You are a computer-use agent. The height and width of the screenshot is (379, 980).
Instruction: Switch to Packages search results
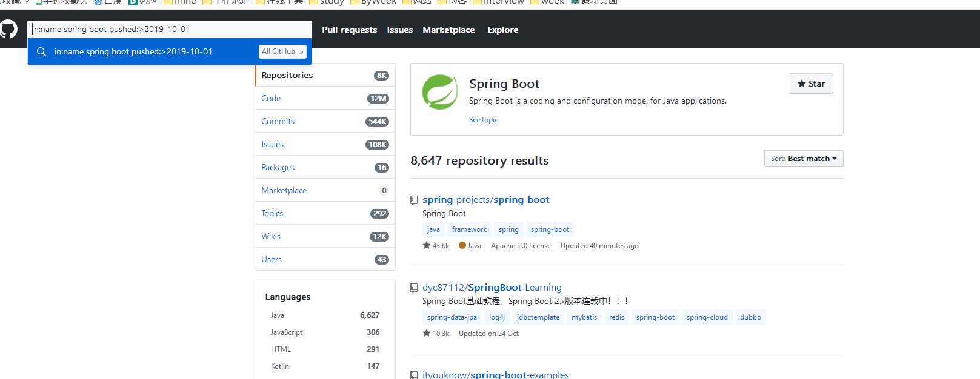(325, 167)
